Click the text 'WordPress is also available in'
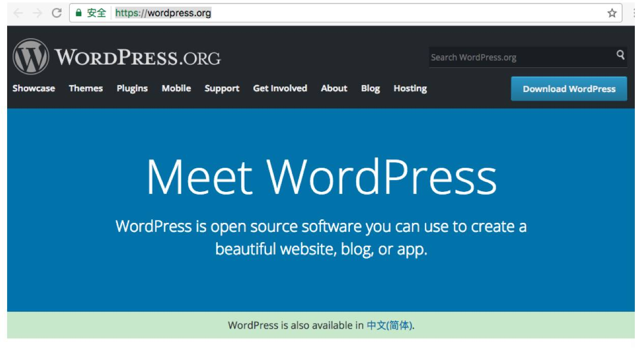This screenshot has height=349, width=644. coord(296,326)
